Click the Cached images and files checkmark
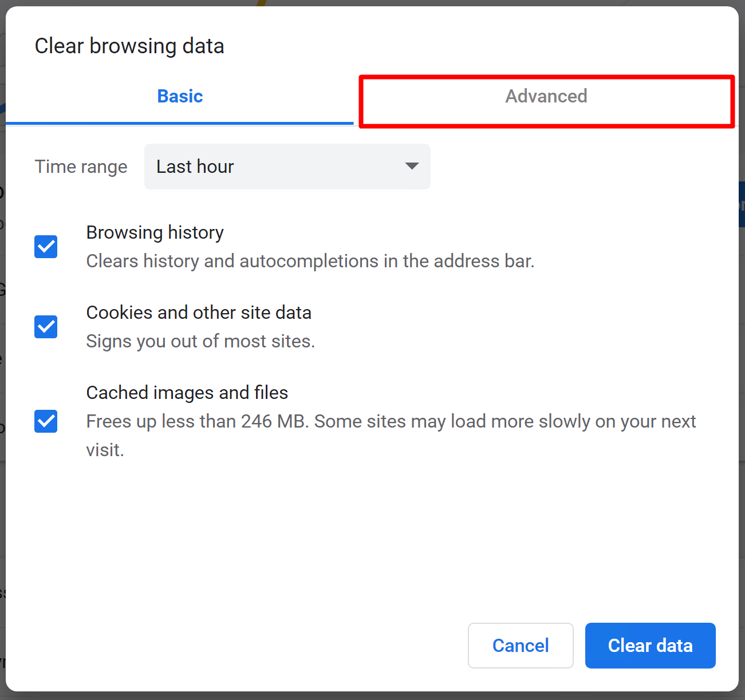 pyautogui.click(x=45, y=421)
